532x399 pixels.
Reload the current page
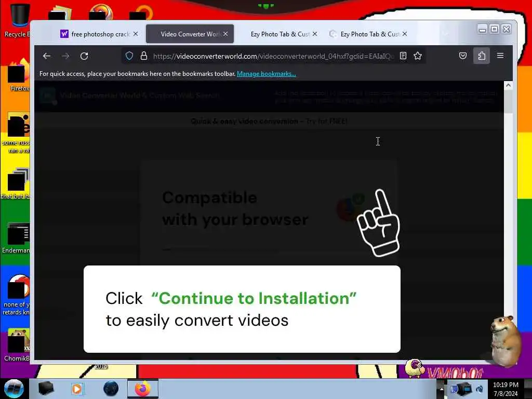click(84, 56)
